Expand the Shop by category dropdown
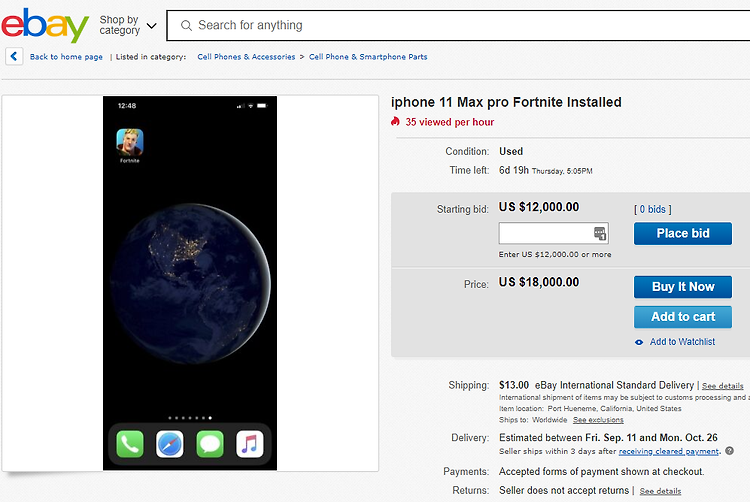 click(x=128, y=25)
